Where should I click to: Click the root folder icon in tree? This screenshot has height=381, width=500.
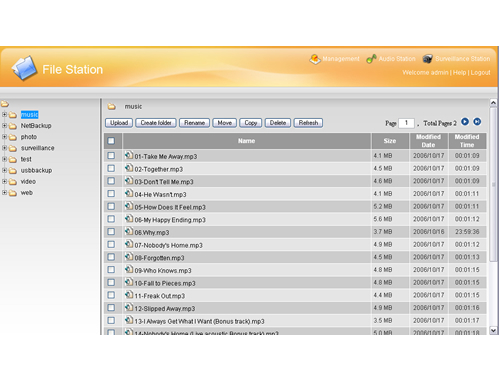(x=5, y=104)
